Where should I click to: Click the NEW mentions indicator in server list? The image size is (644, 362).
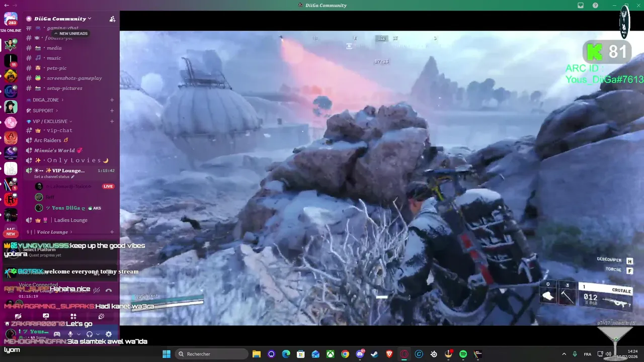coord(11,234)
